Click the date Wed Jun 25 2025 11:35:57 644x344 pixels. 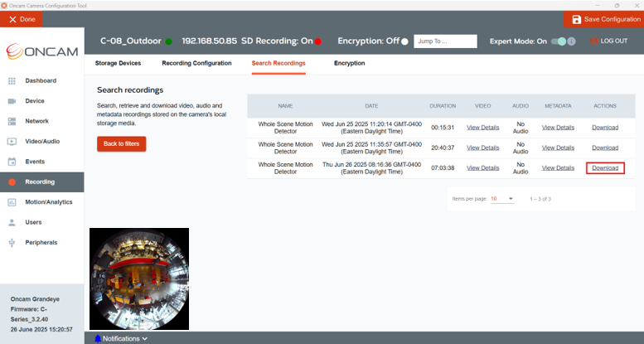click(371, 148)
